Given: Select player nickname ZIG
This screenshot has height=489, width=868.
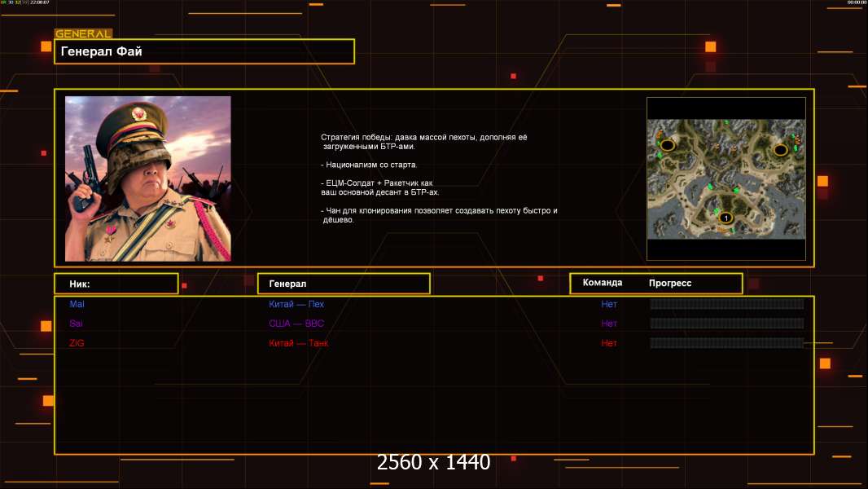Looking at the screenshot, I should tap(77, 343).
